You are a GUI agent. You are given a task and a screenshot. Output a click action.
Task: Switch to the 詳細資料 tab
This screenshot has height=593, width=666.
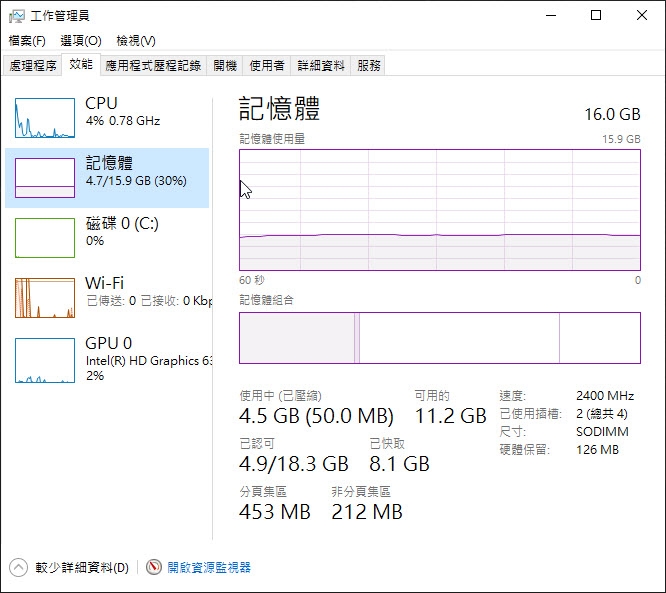coord(321,66)
